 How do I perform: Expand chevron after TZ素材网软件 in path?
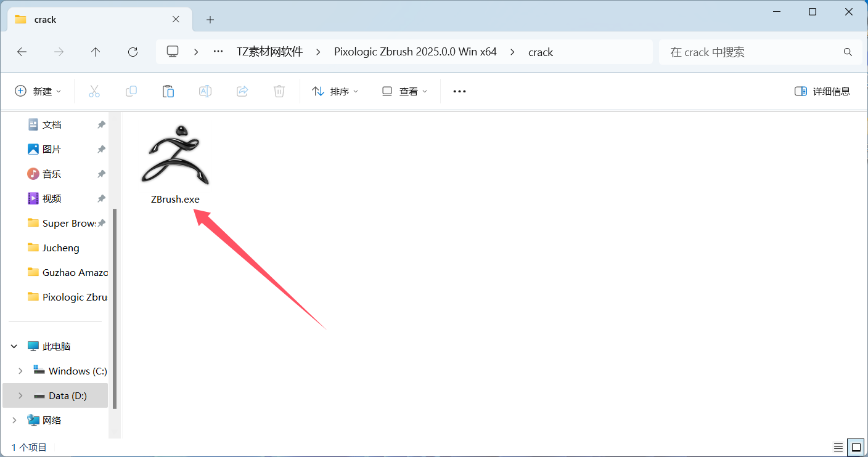point(319,52)
